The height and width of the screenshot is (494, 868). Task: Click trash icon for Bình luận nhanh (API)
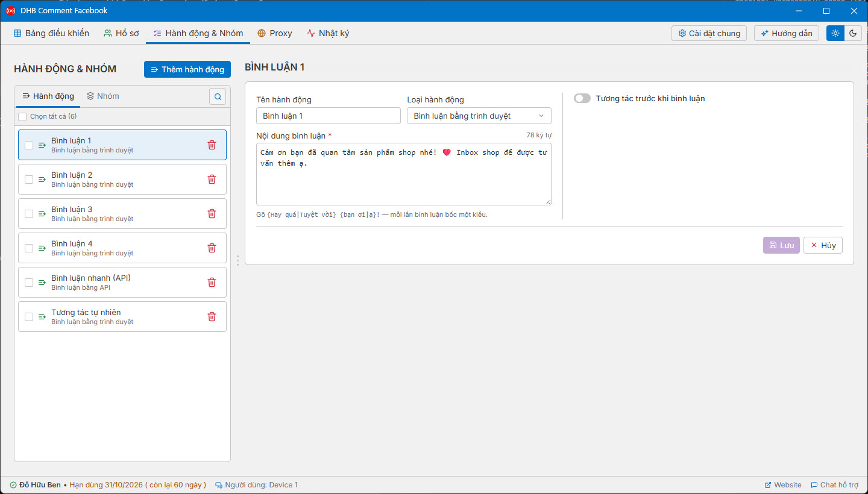point(212,282)
